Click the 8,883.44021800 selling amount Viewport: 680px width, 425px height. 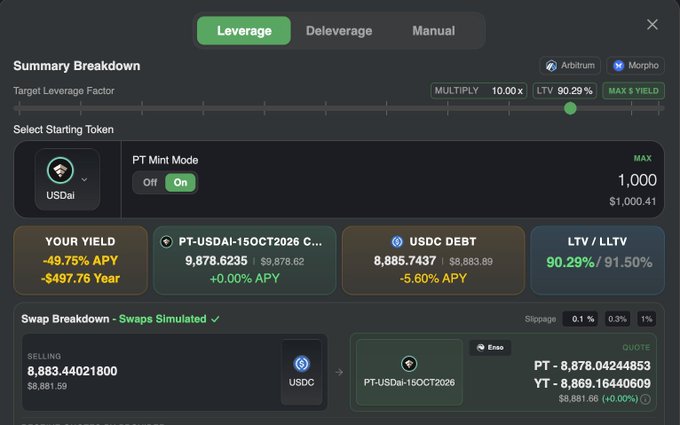(72, 371)
